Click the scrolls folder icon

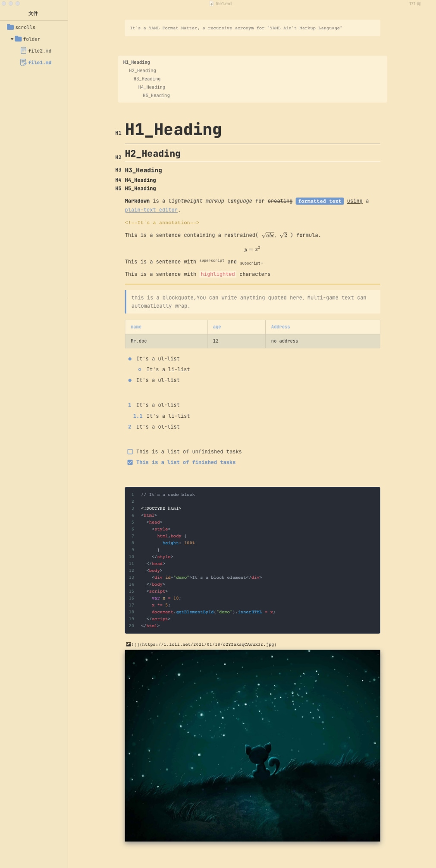click(10, 27)
